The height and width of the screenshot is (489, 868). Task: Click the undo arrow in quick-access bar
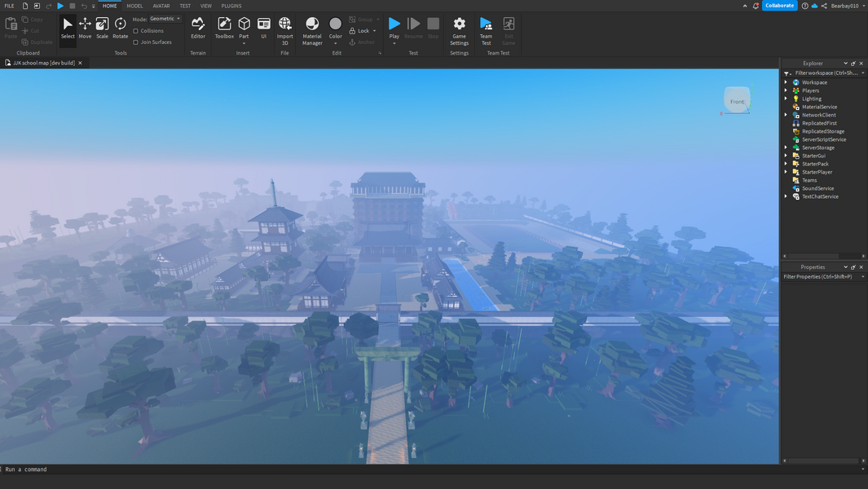coord(84,6)
